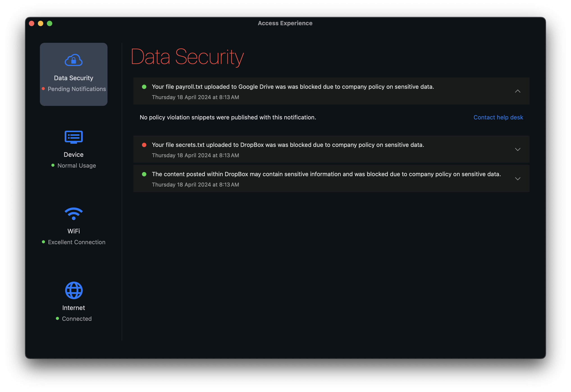This screenshot has width=571, height=392.
Task: Click the Excellent Connection status text
Action: (76, 242)
